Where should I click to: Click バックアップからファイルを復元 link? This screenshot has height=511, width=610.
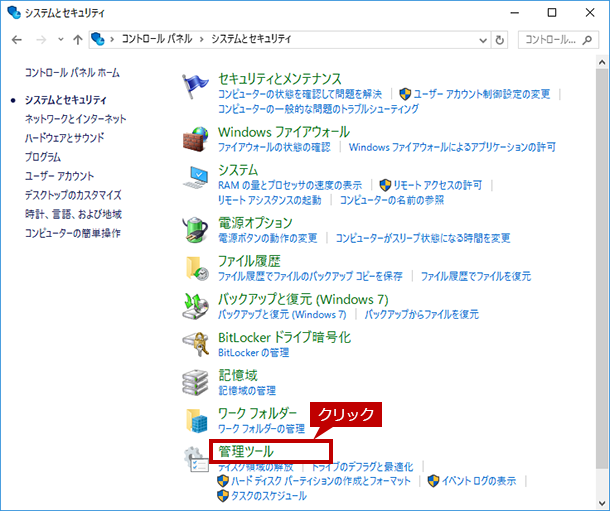pos(422,314)
